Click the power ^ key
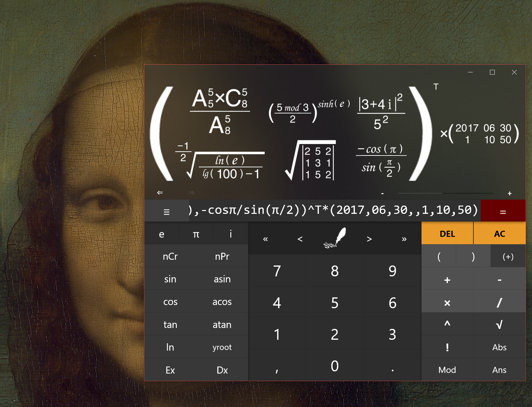 pyautogui.click(x=447, y=324)
